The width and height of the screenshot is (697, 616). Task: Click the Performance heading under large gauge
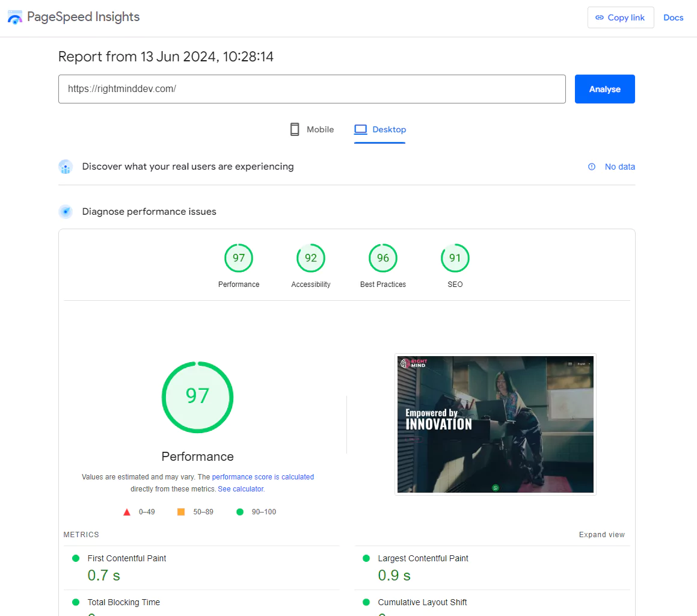pyautogui.click(x=197, y=457)
